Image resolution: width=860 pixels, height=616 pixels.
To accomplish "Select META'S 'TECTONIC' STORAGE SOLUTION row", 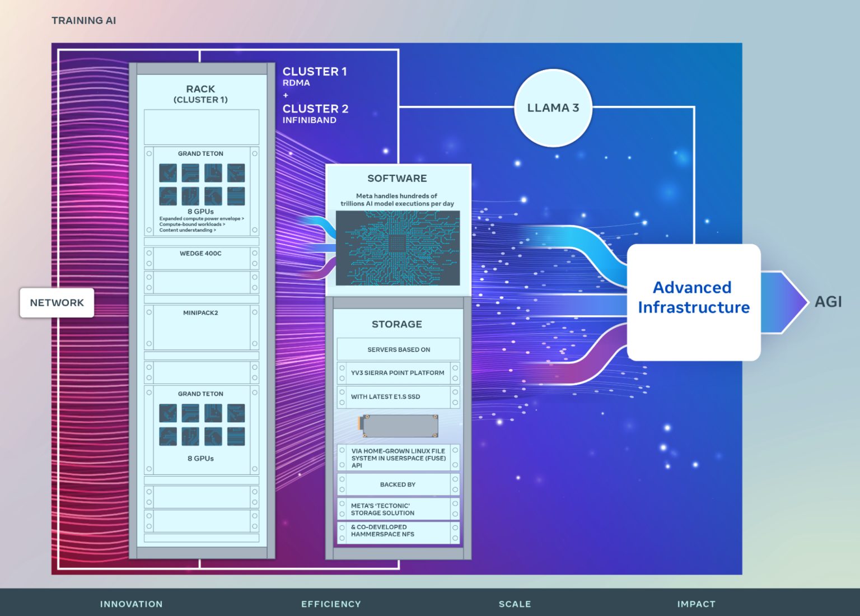I will pos(398,509).
